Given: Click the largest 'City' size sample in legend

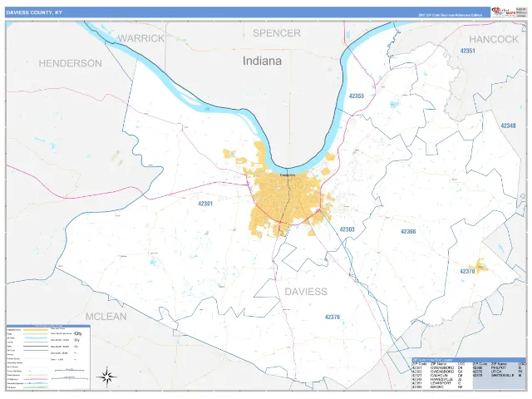Looking at the screenshot, I should point(77,333).
